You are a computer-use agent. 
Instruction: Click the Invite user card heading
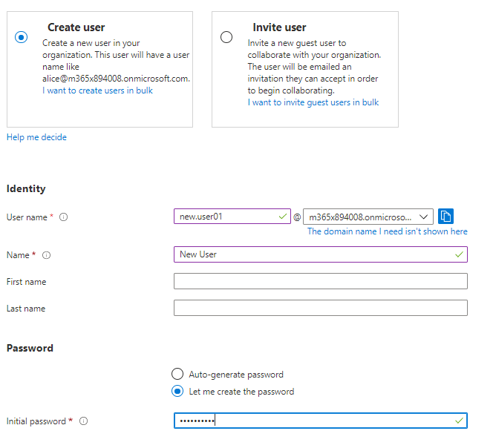coord(279,27)
